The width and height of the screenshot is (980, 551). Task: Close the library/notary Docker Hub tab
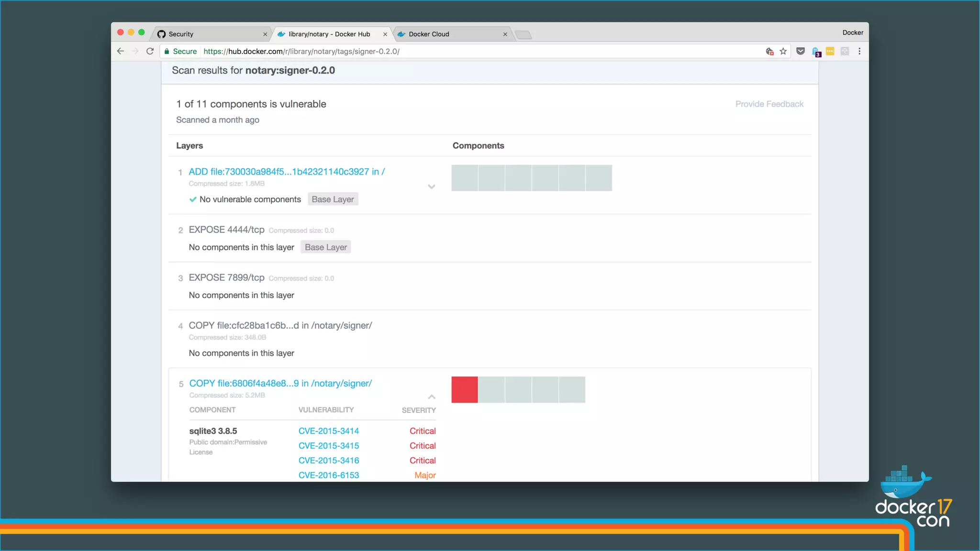pyautogui.click(x=385, y=34)
